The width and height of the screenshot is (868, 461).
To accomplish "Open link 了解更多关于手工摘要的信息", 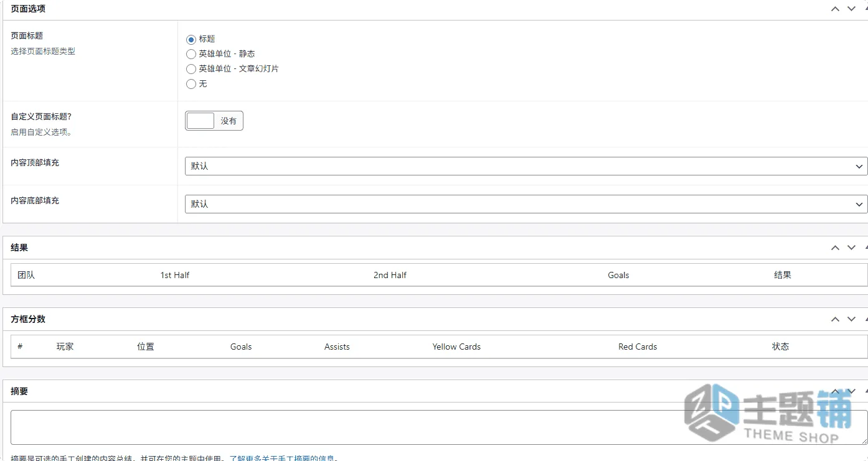I will click(x=283, y=459).
